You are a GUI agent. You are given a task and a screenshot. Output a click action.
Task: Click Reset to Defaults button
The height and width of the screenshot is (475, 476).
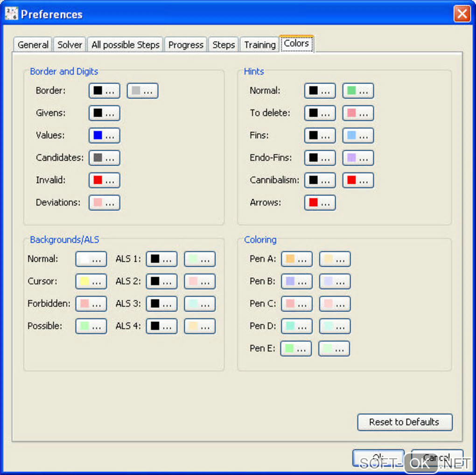405,422
